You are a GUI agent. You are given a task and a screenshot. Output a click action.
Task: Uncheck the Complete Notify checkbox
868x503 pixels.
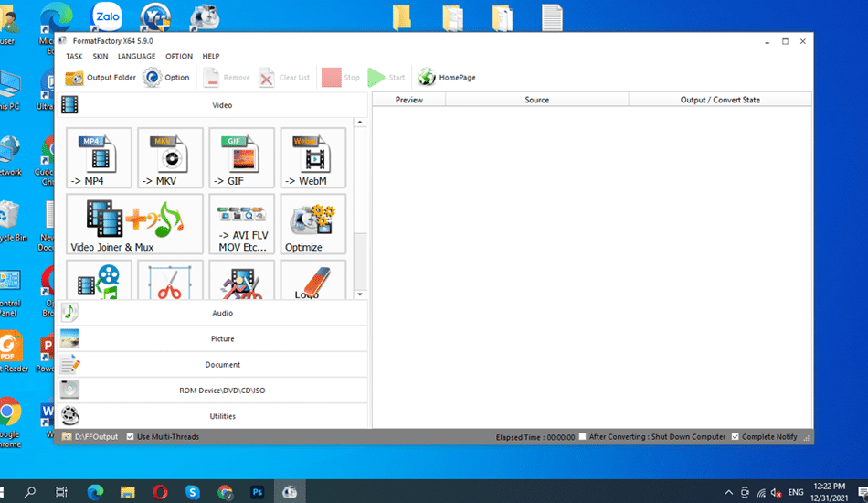point(736,437)
